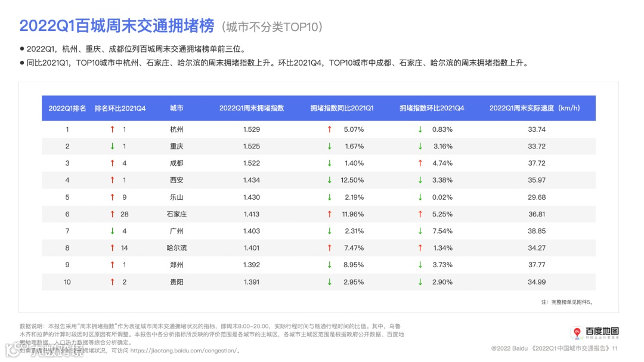Click rank number 10 in the table
The image size is (644, 362).
click(67, 282)
